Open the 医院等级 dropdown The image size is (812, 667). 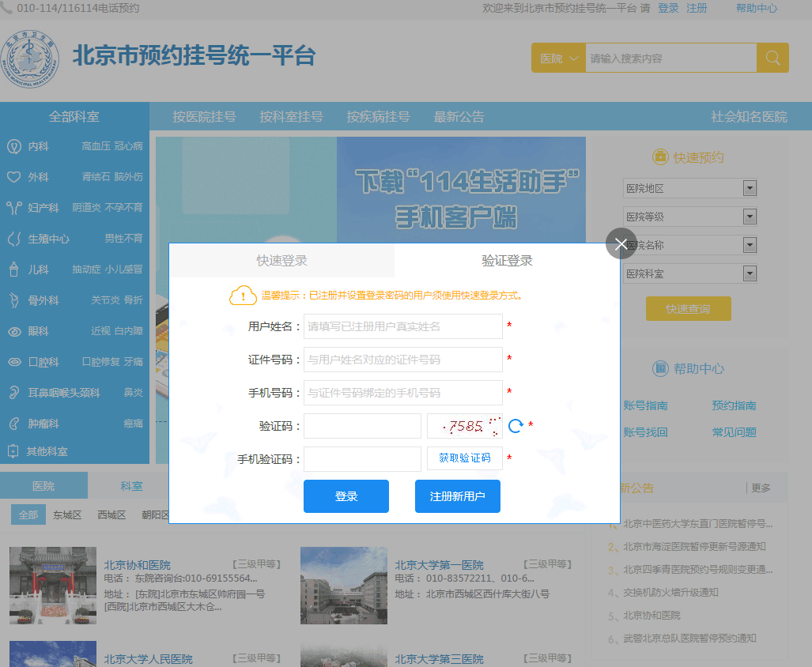click(x=689, y=217)
